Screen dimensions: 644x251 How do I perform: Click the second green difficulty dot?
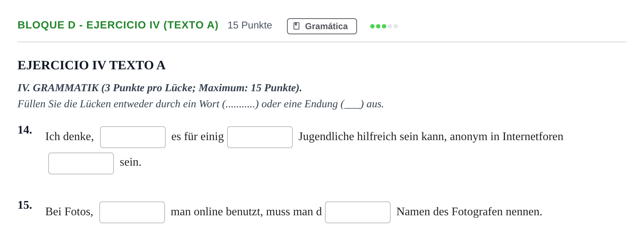378,26
